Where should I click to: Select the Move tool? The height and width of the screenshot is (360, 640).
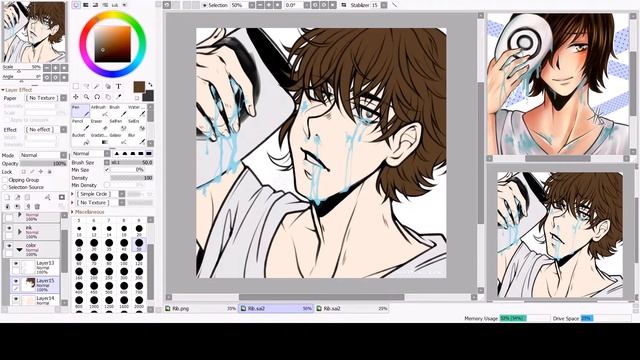[x=76, y=97]
